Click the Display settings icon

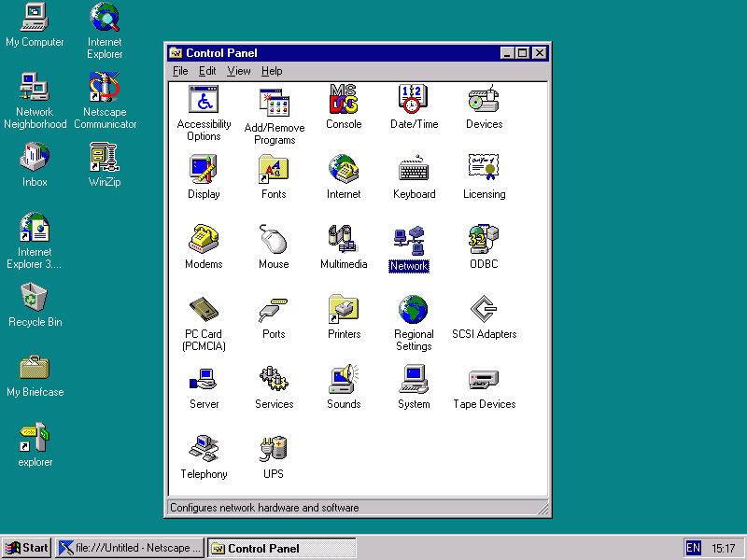204,170
